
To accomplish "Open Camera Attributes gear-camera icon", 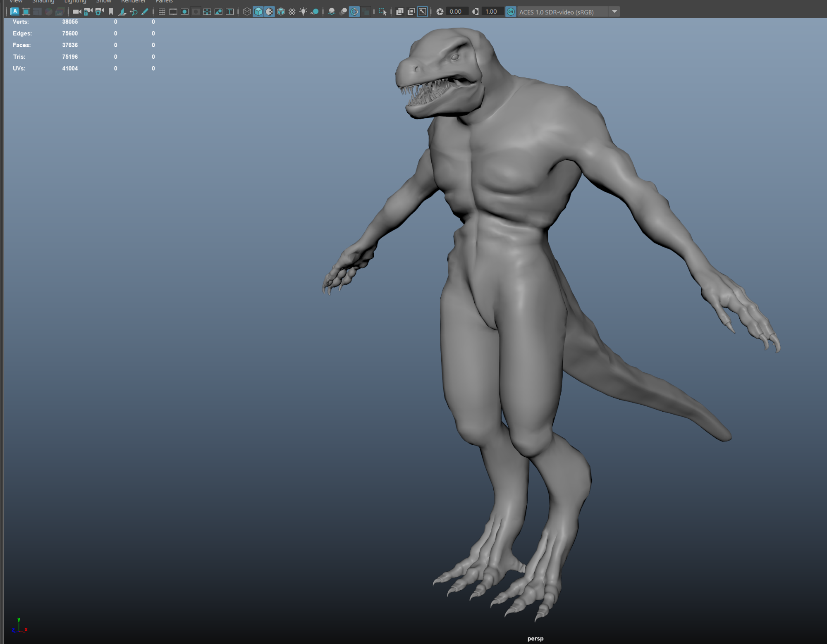I will point(99,12).
